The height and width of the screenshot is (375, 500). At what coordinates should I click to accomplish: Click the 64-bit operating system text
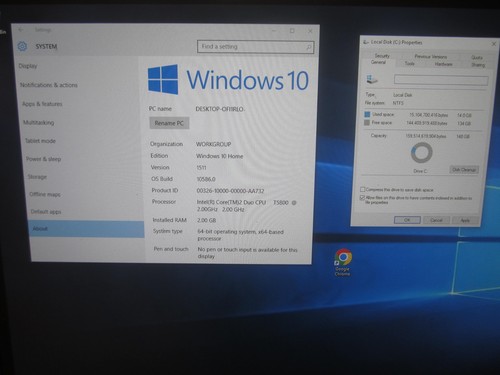pos(240,235)
